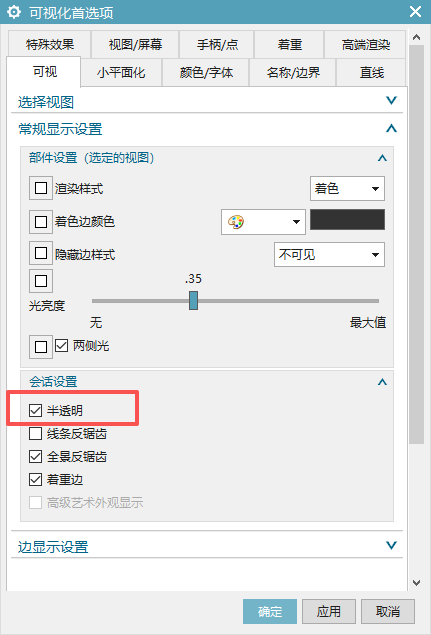Open the 着色 rendering style dropdown
The height and width of the screenshot is (635, 431).
pyautogui.click(x=347, y=188)
